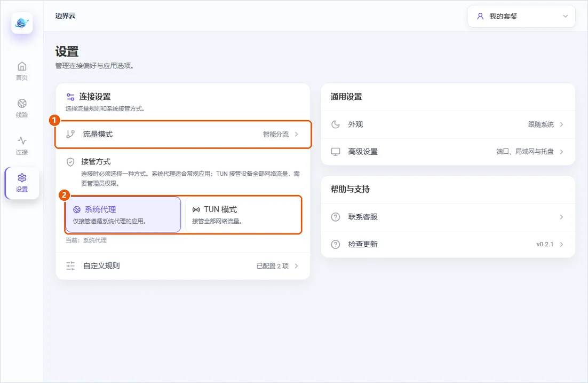
Task: Select TUN 模式 takeover mode
Action: point(243,214)
